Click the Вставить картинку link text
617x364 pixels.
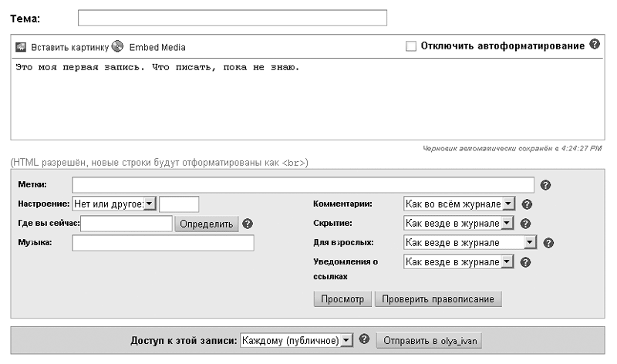coord(69,47)
